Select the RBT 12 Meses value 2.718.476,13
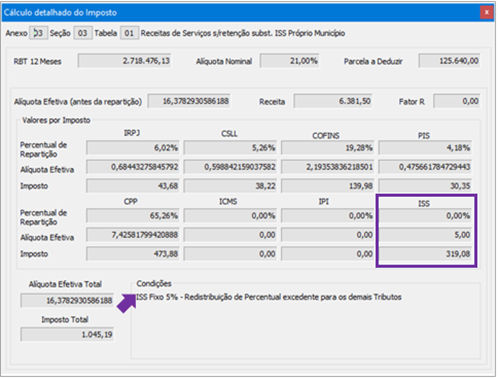This screenshot has width=498, height=378. point(124,61)
